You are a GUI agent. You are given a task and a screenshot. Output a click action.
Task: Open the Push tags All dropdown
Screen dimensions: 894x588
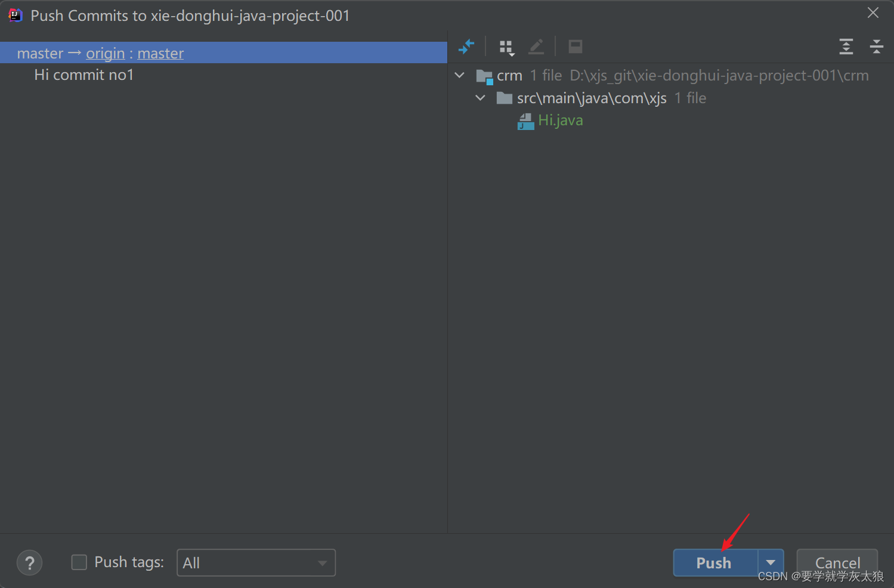(x=256, y=563)
